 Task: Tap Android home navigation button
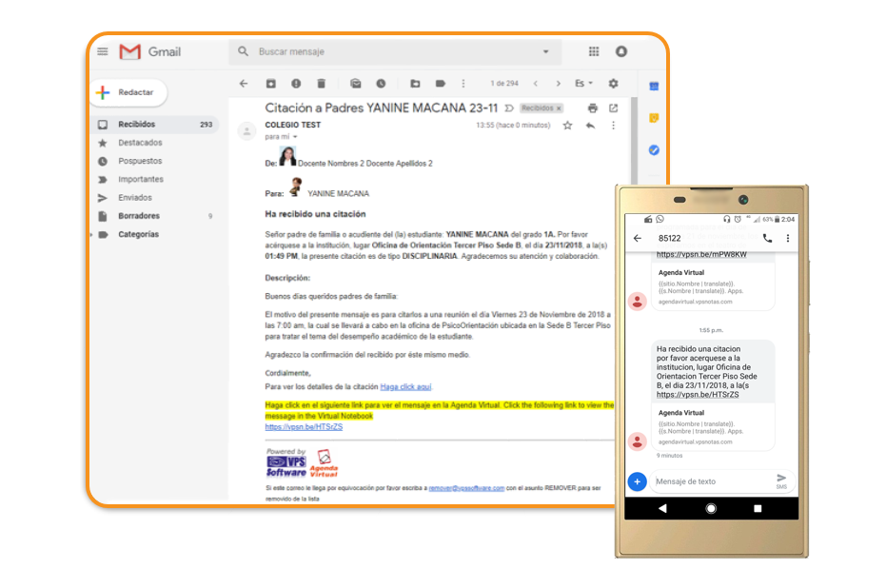711,508
